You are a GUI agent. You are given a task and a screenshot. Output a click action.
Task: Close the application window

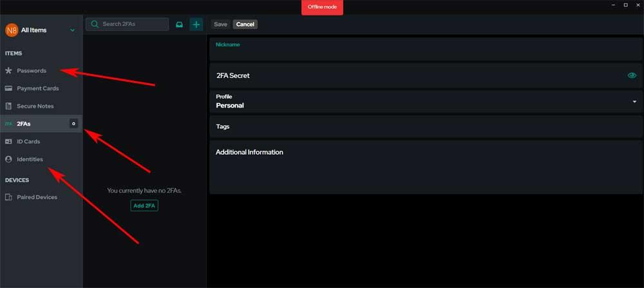click(638, 5)
